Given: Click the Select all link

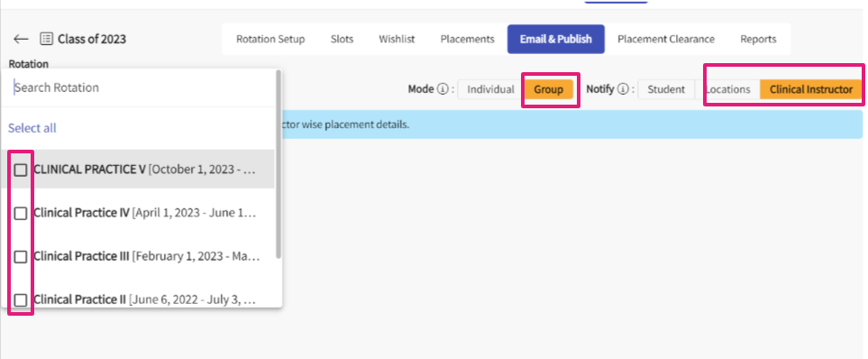Looking at the screenshot, I should tap(32, 128).
